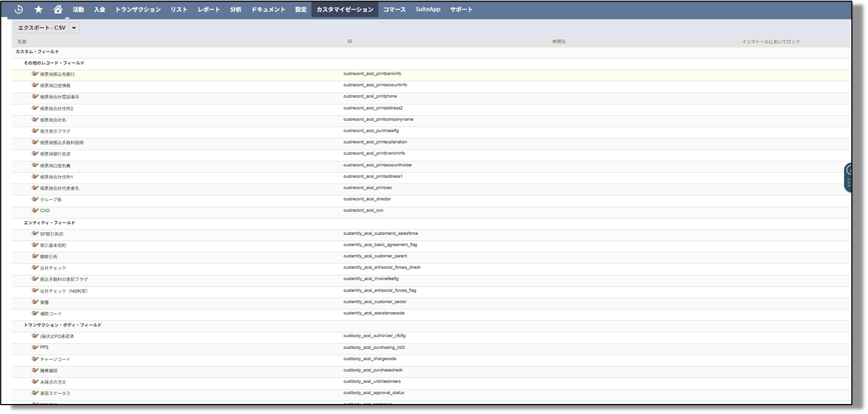This screenshot has height=414, width=868.
Task: Click the icon beside 帳票用振込先銀行
Action: (x=35, y=74)
